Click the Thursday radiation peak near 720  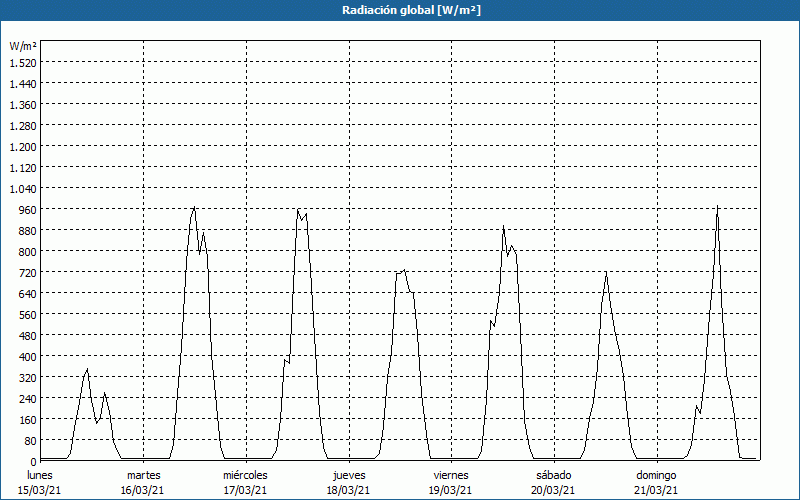point(404,270)
